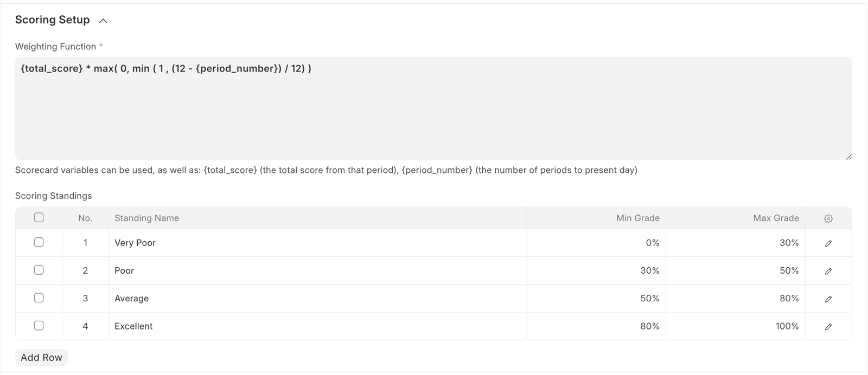This screenshot has height=375, width=868.
Task: Click the 100% Max Grade cell
Action: coord(735,326)
